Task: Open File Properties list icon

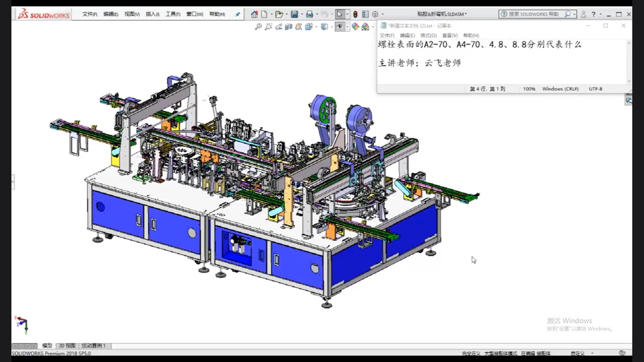Action: click(x=365, y=14)
